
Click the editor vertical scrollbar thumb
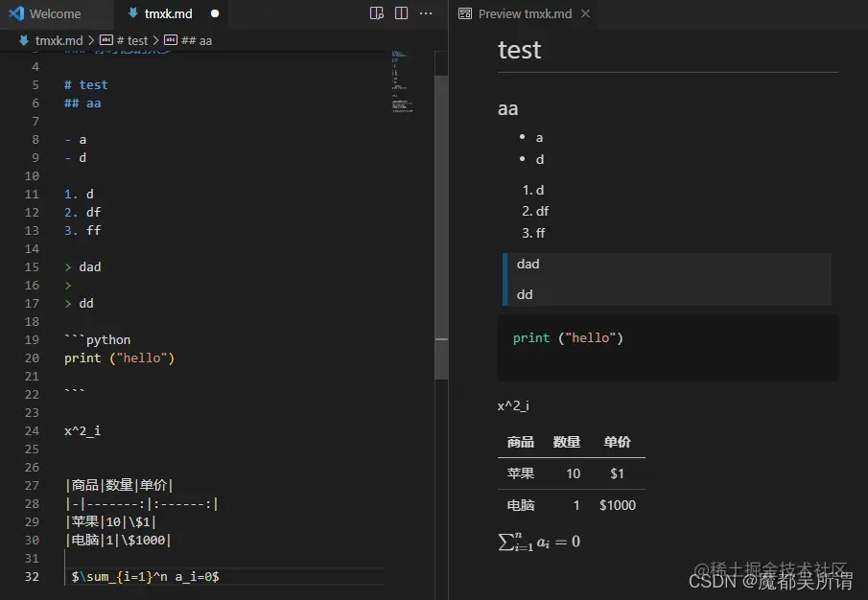441,227
